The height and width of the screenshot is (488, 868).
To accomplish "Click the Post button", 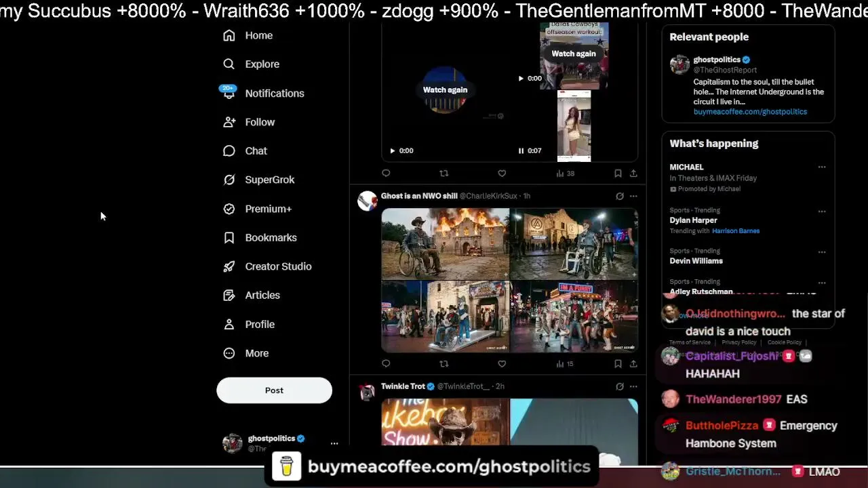I will [x=274, y=390].
